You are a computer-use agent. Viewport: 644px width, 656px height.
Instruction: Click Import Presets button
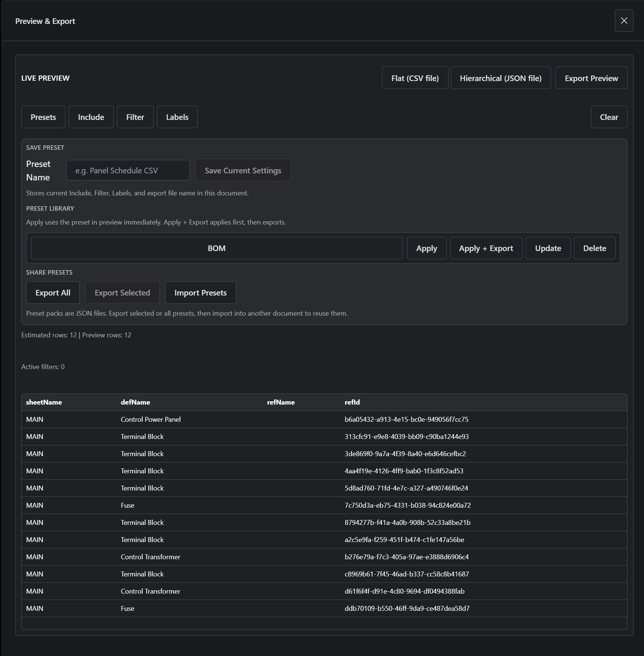(200, 293)
